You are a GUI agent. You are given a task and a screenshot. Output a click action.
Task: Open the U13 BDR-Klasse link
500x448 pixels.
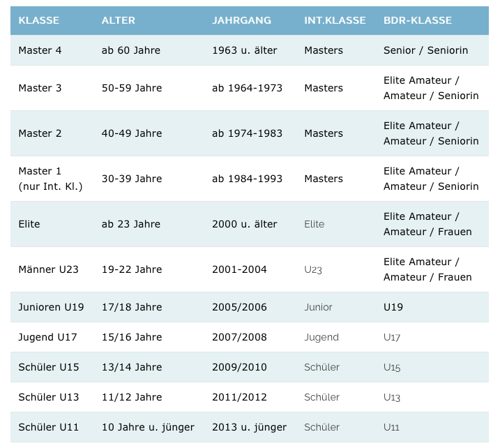tap(392, 397)
